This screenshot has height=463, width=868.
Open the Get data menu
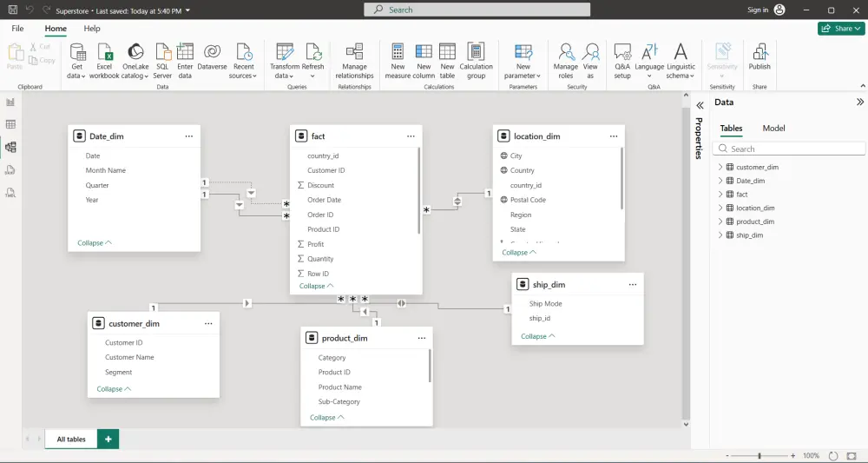(x=77, y=61)
